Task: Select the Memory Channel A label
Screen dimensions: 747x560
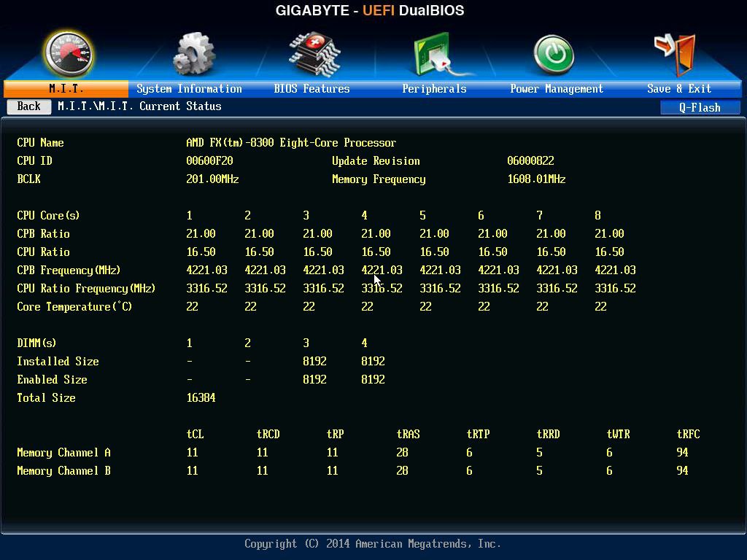Action: pyautogui.click(x=64, y=452)
